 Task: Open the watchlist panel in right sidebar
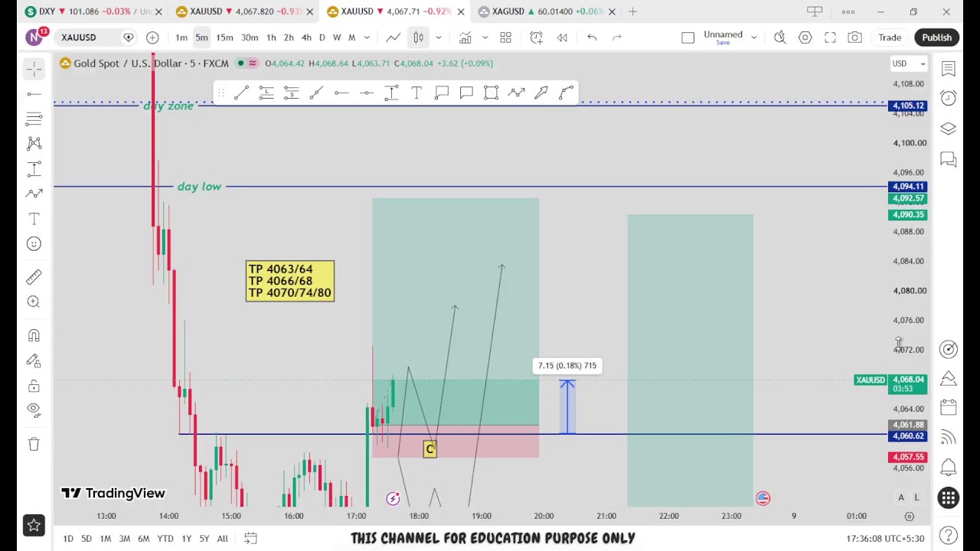click(949, 69)
